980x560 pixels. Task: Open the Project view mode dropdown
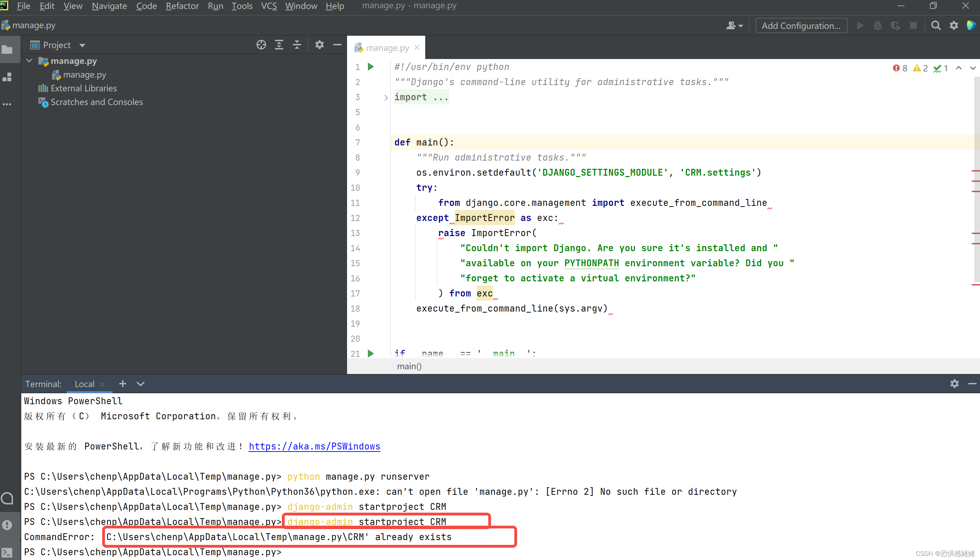click(x=83, y=45)
